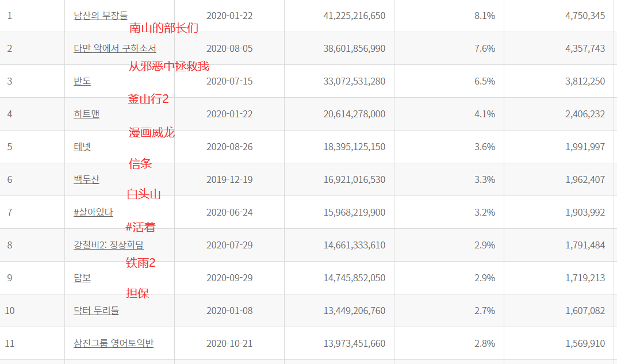617x364 pixels.
Task: Open the 반도 movie link
Action: [82, 81]
